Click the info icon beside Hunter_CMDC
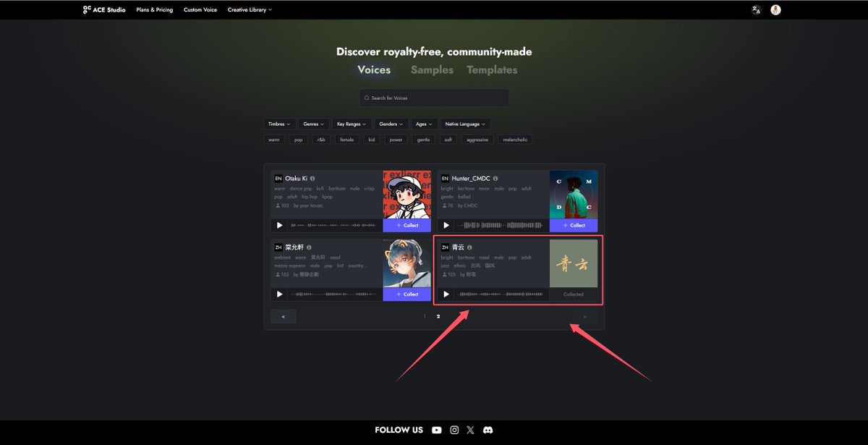The image size is (868, 445). coord(495,178)
